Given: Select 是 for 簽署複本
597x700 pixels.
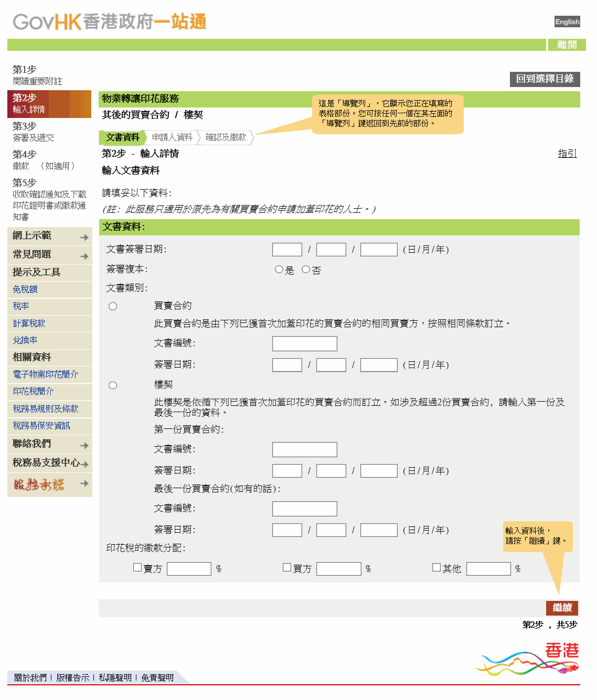Looking at the screenshot, I should tap(279, 269).
